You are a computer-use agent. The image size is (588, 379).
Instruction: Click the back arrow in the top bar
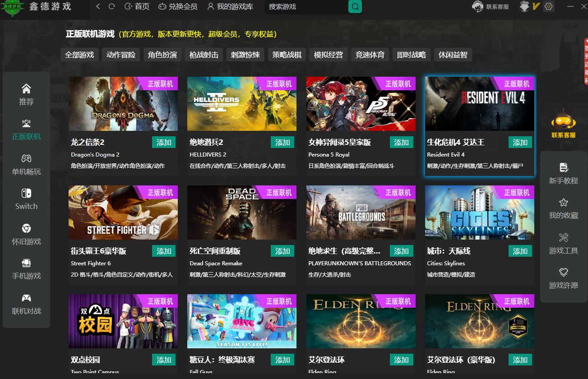[98, 6]
